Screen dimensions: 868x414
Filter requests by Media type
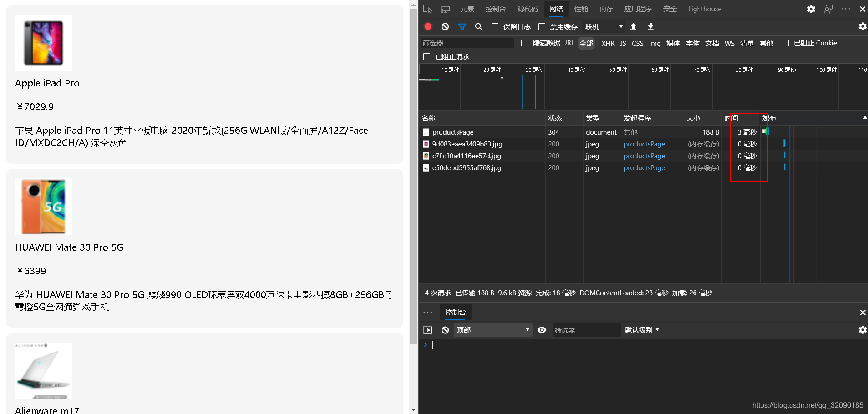click(x=673, y=43)
